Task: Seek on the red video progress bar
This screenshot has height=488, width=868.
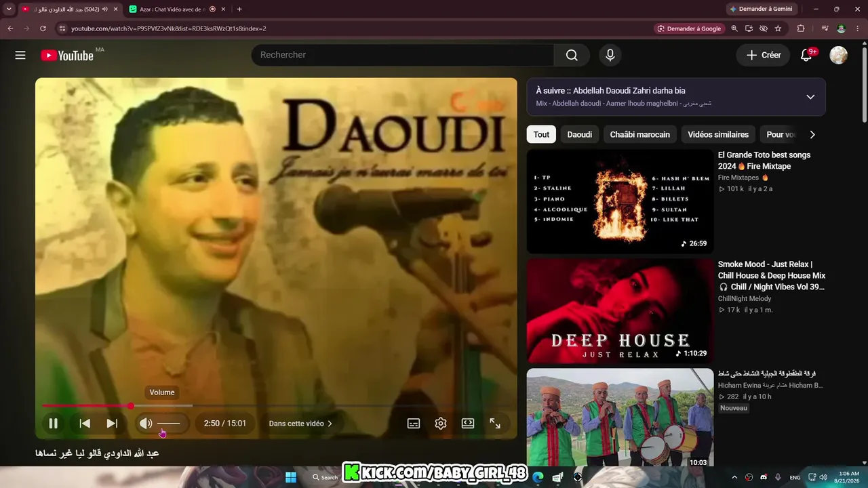Action: tap(276, 406)
